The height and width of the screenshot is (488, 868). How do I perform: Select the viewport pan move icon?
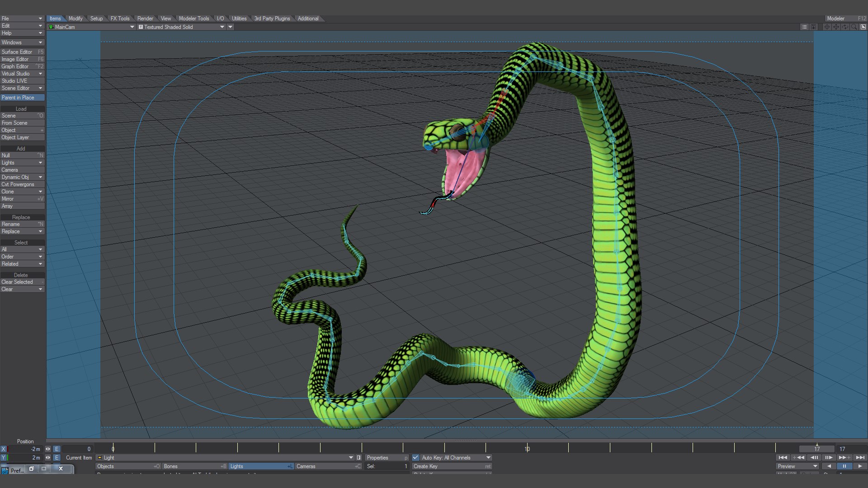coord(836,27)
